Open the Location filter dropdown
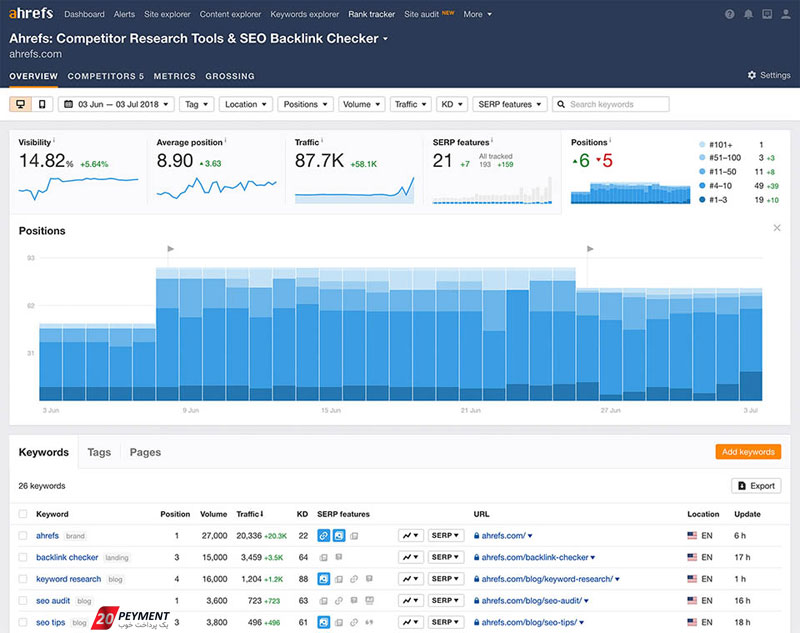Viewport: 800px width, 633px height. [245, 104]
